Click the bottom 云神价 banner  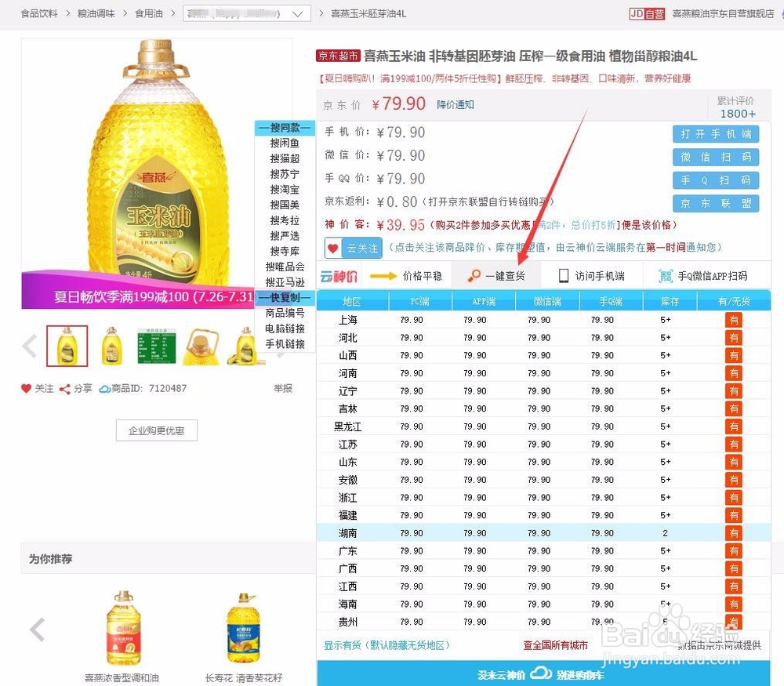pos(543,674)
